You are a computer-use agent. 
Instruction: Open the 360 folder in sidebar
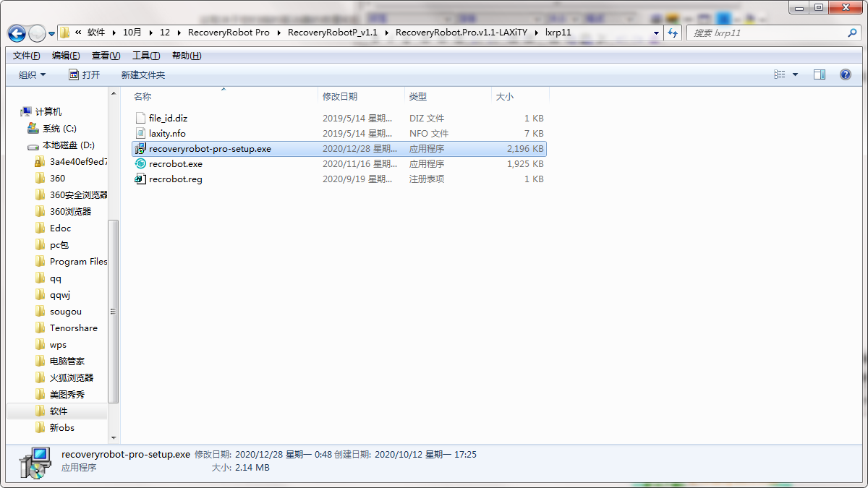point(57,178)
